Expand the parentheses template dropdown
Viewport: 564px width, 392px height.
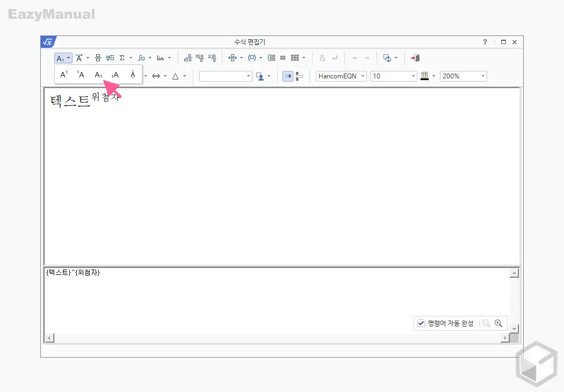click(259, 57)
